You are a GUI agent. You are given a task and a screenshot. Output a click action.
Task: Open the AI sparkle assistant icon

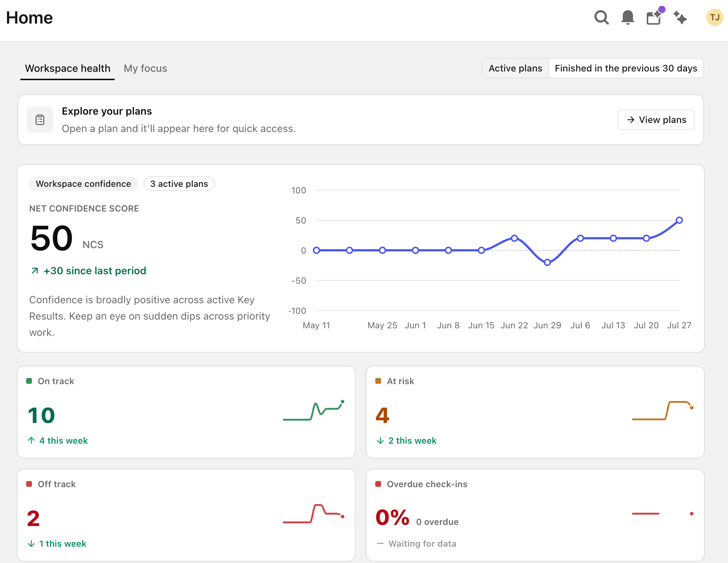(x=680, y=17)
